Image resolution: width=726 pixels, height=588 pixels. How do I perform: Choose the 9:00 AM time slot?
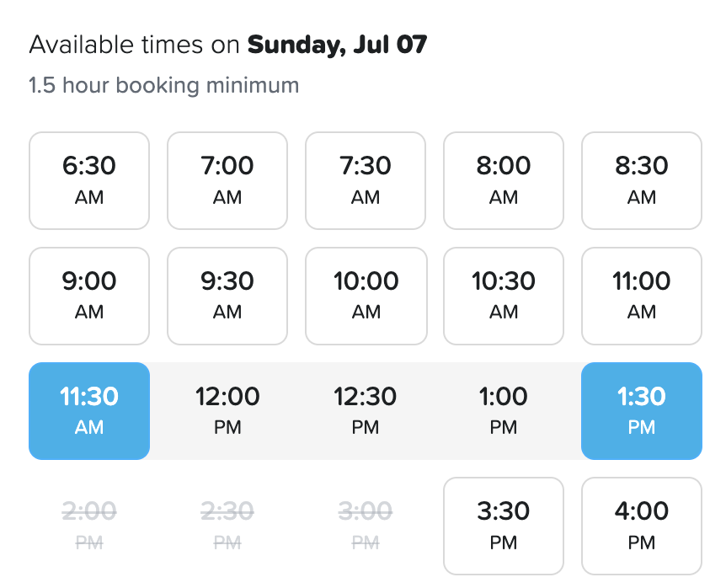(x=89, y=295)
